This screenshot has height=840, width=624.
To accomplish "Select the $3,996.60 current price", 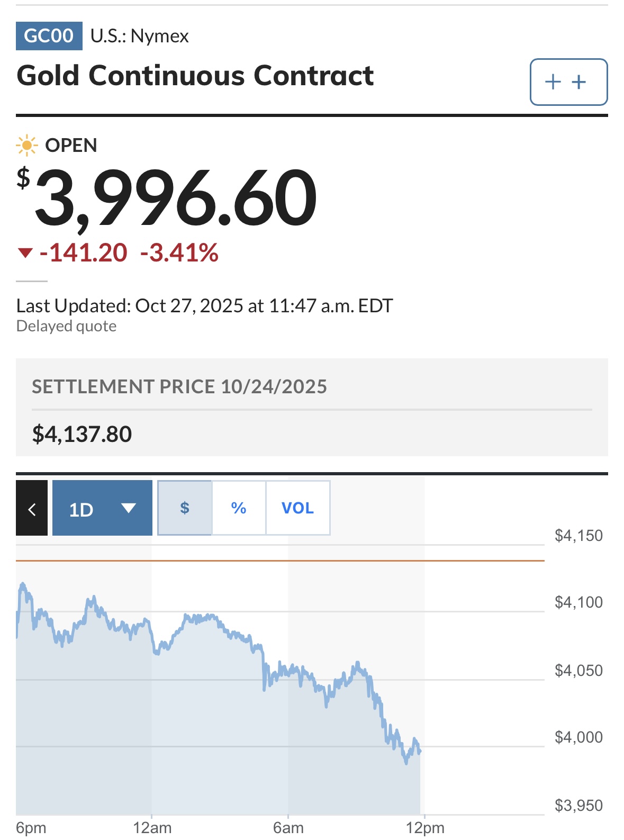I will coord(175,198).
